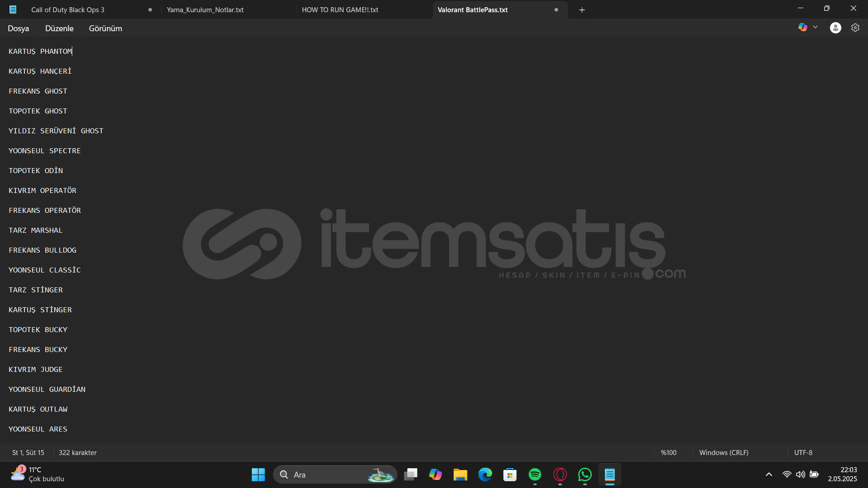868x488 pixels.
Task: Click the line FREKANS OPERATÖR
Action: (x=45, y=211)
